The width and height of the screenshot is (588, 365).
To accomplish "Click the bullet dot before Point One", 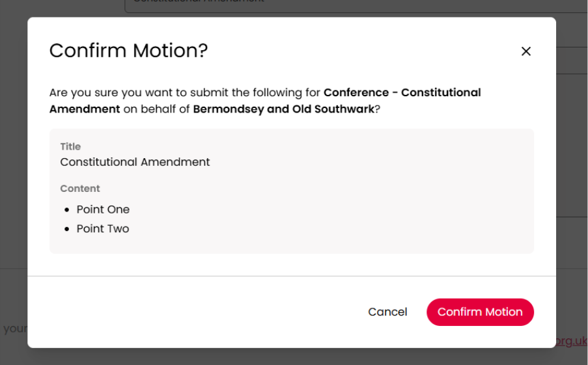I will [66, 210].
